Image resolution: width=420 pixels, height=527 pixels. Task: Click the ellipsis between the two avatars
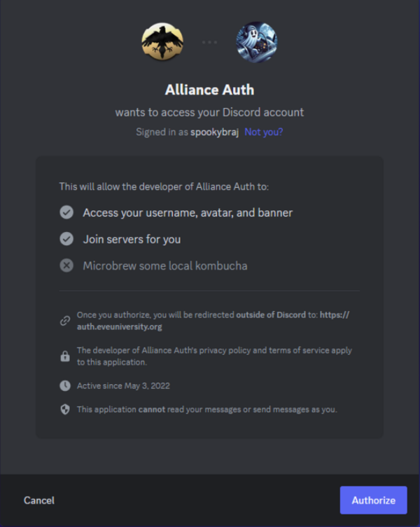click(x=209, y=42)
